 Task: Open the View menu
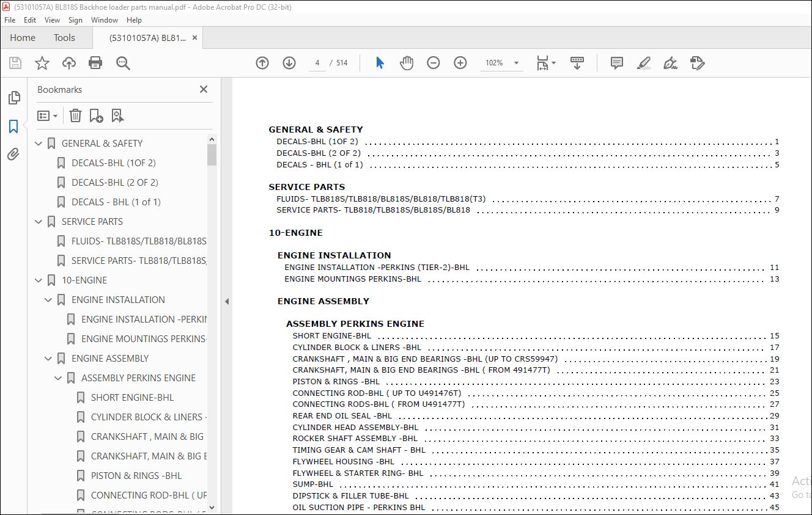[53, 20]
